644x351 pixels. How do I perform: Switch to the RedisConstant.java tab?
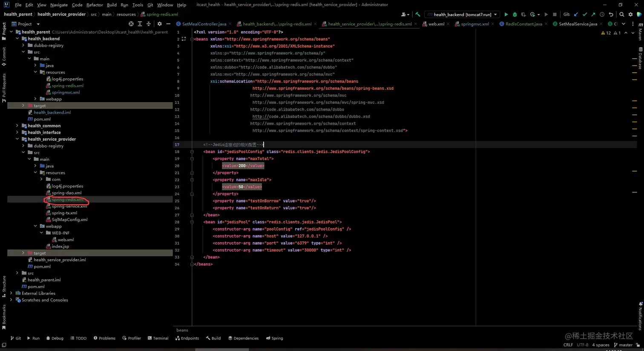(523, 24)
